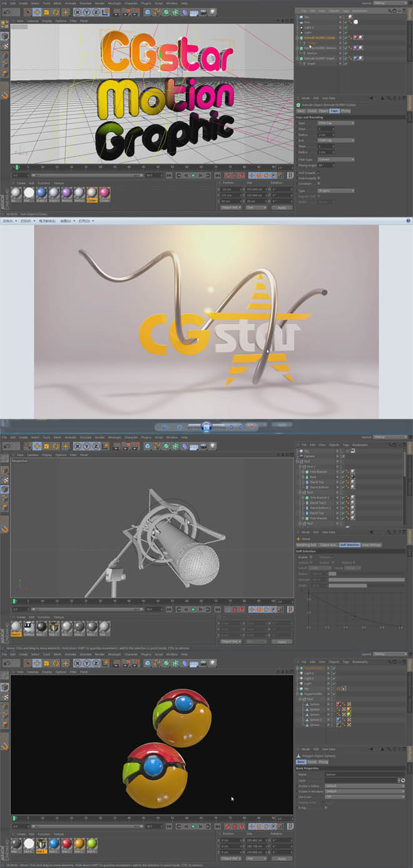Open the 打印(P) menu in the photo viewer
Image resolution: width=413 pixels, height=868 pixels.
click(x=28, y=220)
